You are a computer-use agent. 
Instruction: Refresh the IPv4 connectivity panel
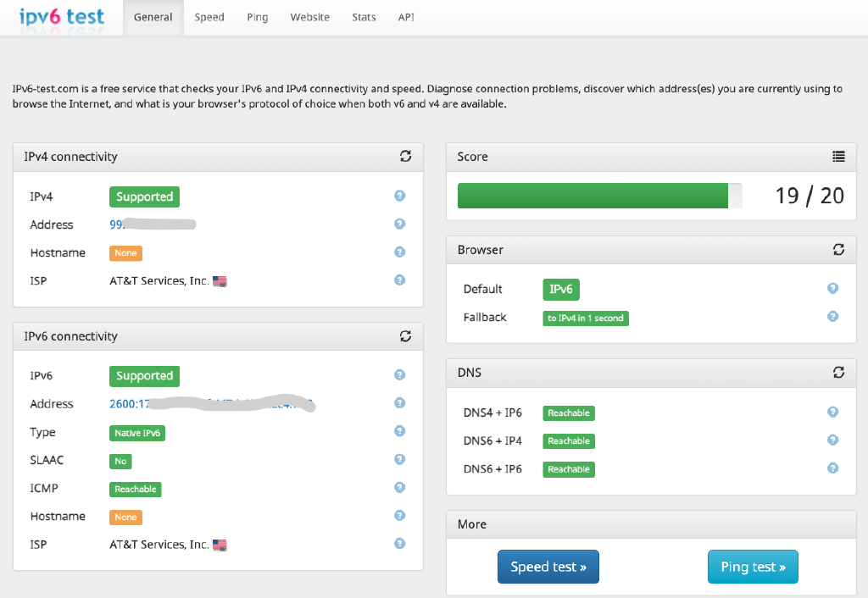click(405, 156)
